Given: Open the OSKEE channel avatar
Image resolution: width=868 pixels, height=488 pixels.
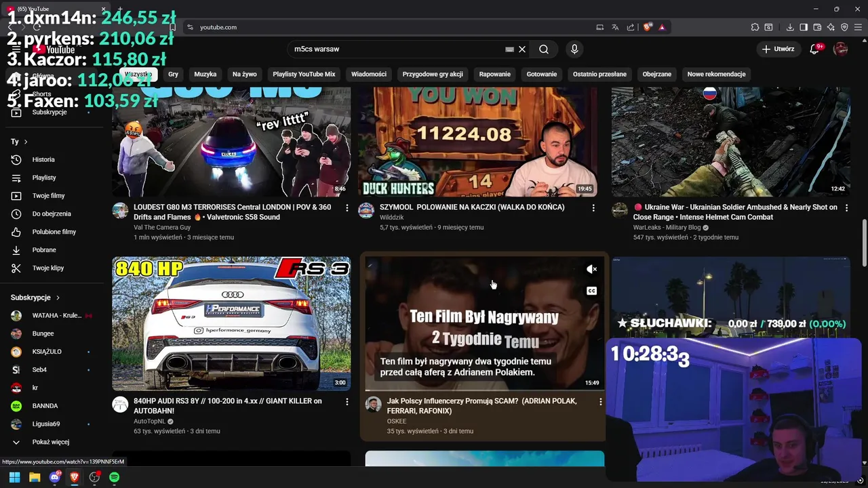Looking at the screenshot, I should pos(373,405).
